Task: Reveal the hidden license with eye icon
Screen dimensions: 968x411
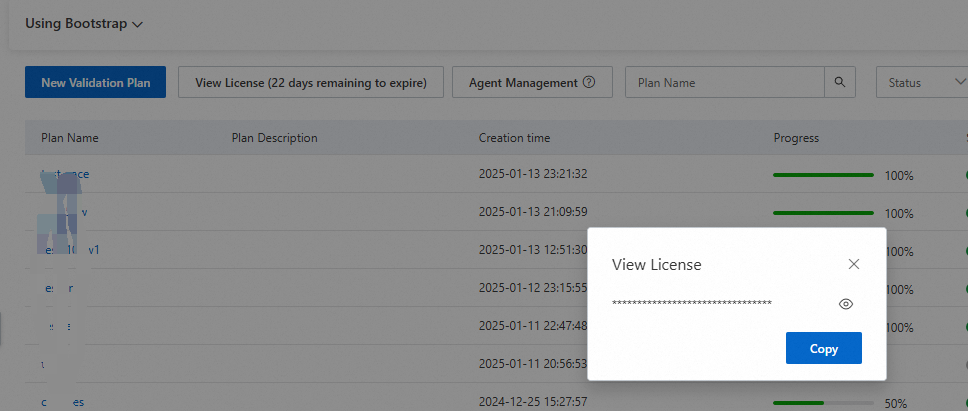Action: tap(845, 304)
